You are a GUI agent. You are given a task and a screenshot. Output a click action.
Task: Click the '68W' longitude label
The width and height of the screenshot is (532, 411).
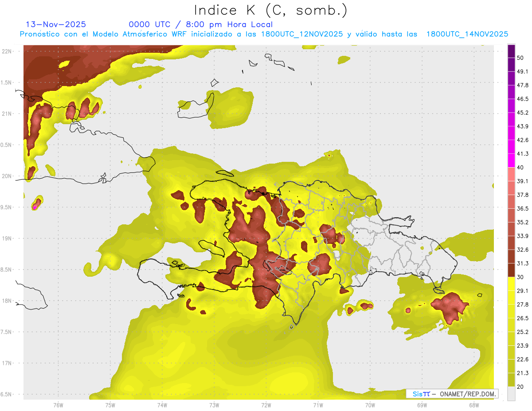click(473, 405)
